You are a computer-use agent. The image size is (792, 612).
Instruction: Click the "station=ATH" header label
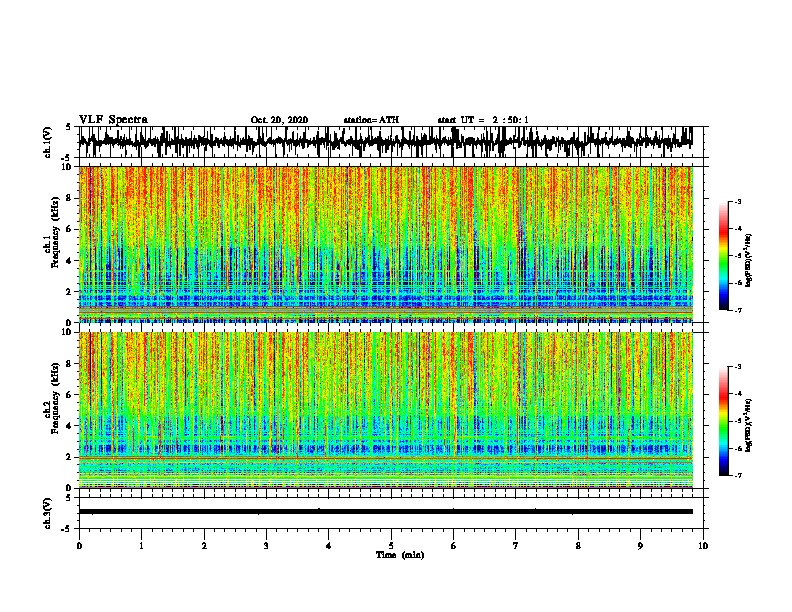371,120
